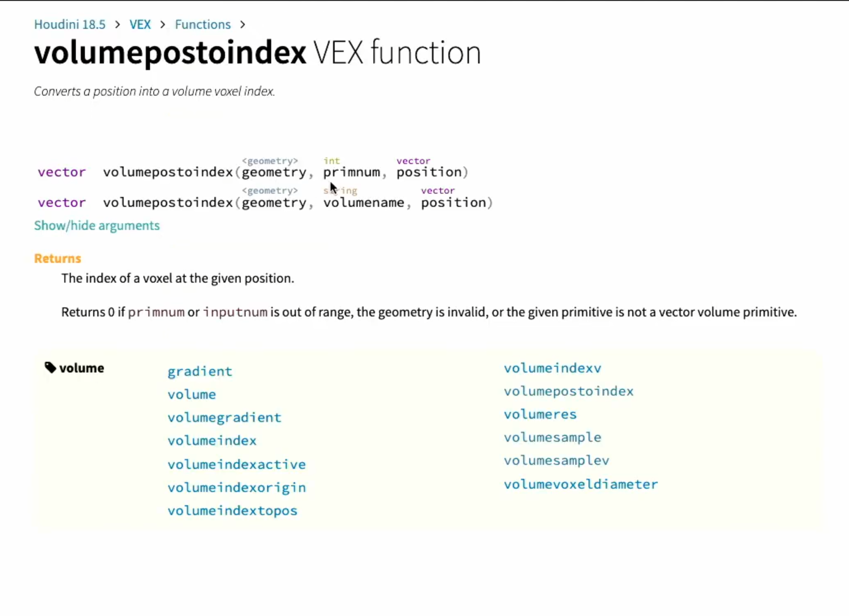Image resolution: width=849 pixels, height=616 pixels.
Task: Open the gradient function link
Action: 200,371
